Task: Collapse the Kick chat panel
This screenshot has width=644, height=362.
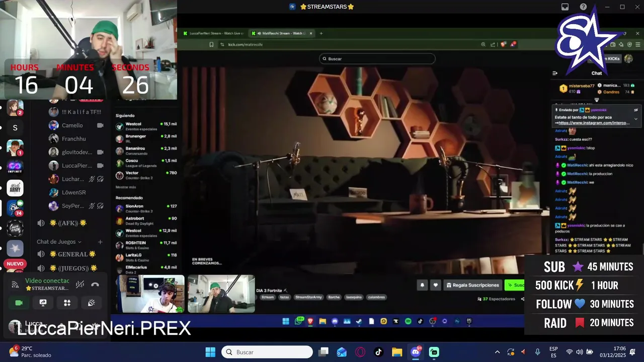Action: click(x=555, y=73)
